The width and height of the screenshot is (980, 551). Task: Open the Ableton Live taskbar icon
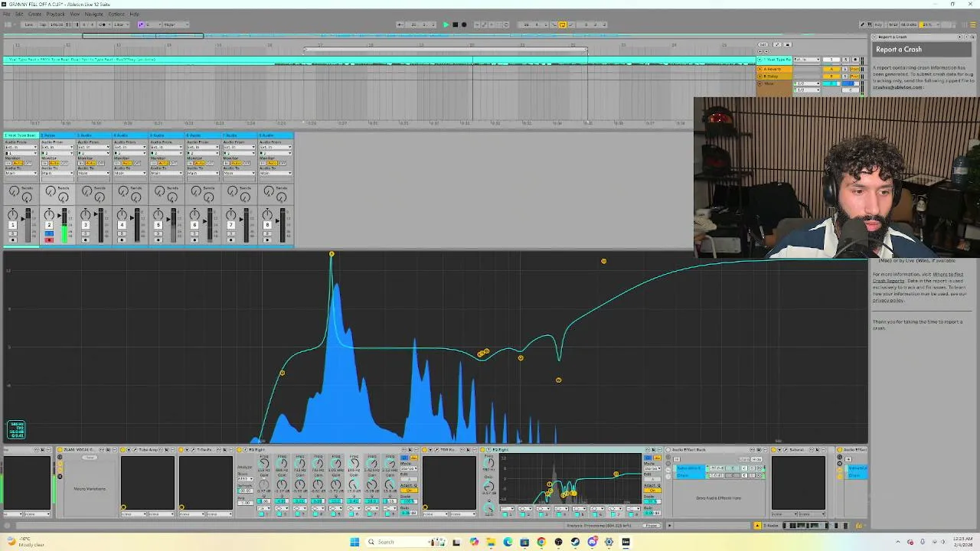tap(626, 542)
